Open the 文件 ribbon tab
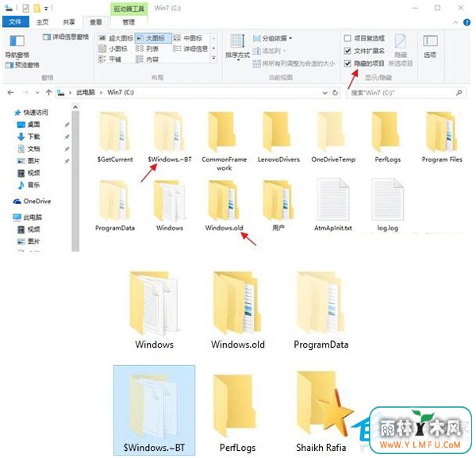 click(x=16, y=22)
